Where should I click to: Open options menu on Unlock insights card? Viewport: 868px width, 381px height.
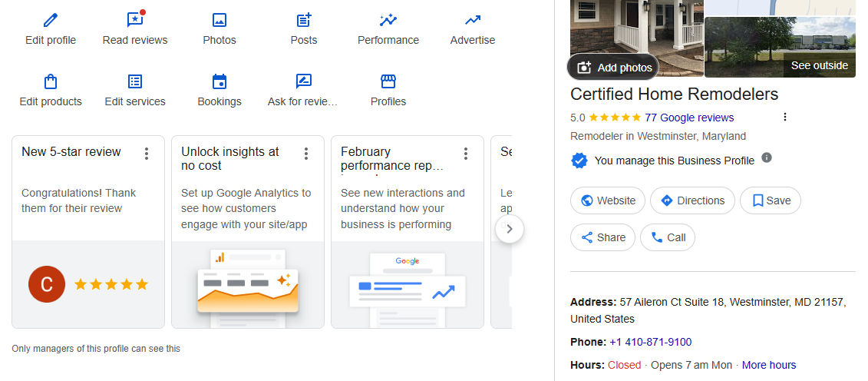point(305,154)
